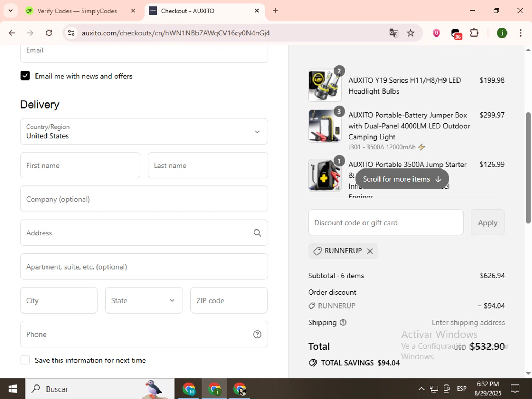Focus the City field
This screenshot has width=532, height=399.
[59, 300]
